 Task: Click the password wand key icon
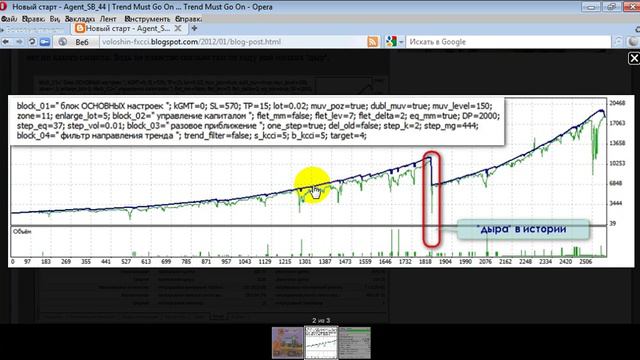click(x=45, y=42)
